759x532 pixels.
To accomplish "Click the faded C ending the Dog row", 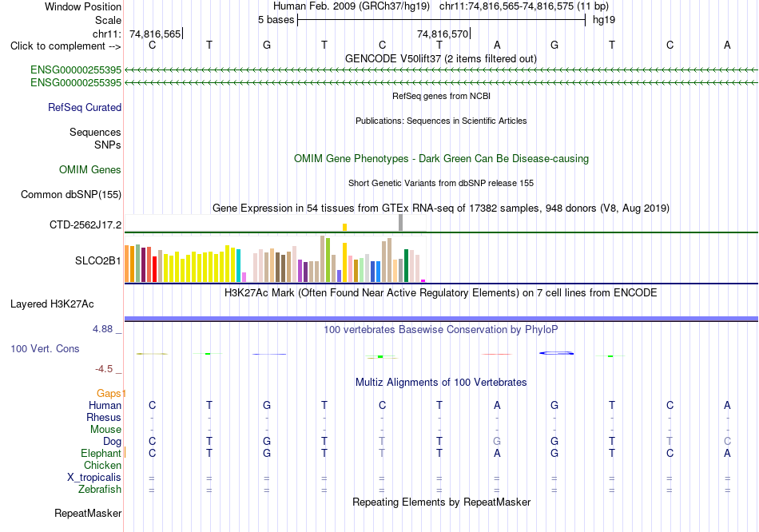I will tap(727, 442).
